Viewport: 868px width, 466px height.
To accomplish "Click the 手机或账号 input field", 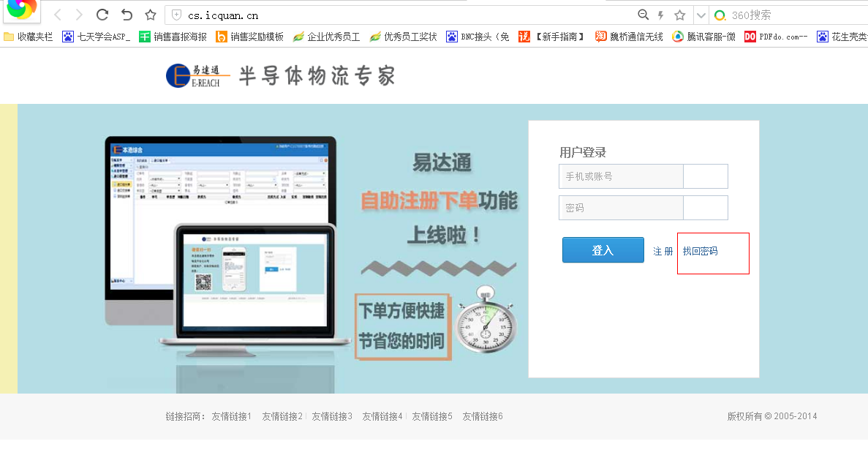I will pos(620,176).
